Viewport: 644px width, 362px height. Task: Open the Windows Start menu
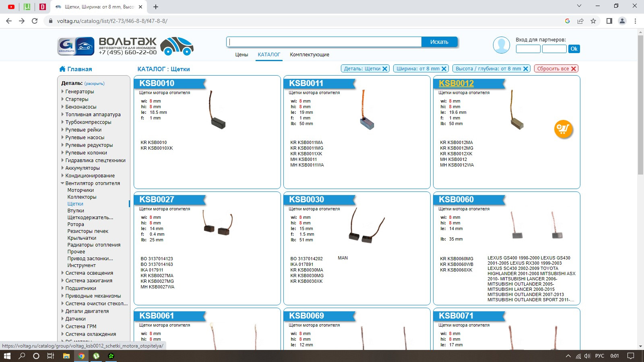7,356
